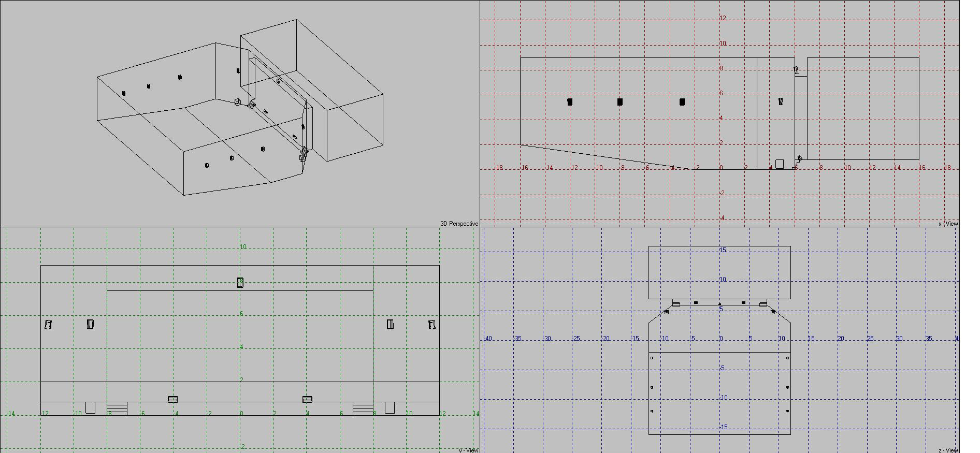Click the 3D Perspective viewport label
Viewport: 980px width, 453px height.
click(459, 224)
